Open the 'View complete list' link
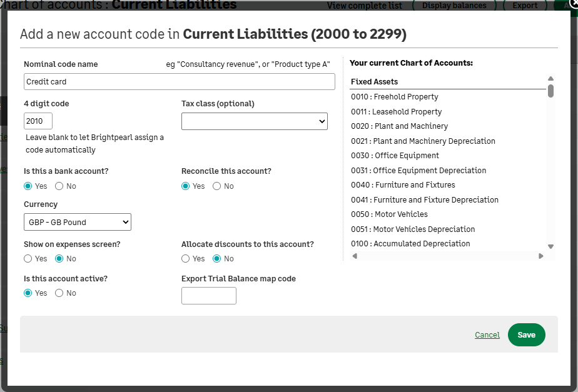Screen dimensions: 578x392 click(365, 6)
